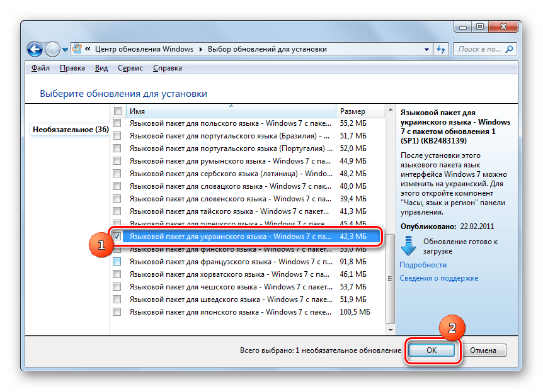Expand the breadcrumb arrow after Центр обновления Windows
The height and width of the screenshot is (392, 543).
(201, 49)
